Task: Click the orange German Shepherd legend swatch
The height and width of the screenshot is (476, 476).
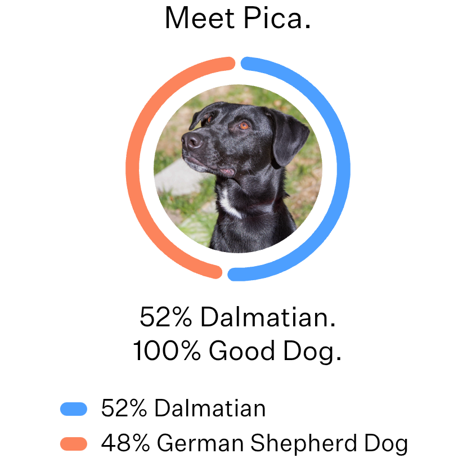Action: click(x=74, y=444)
